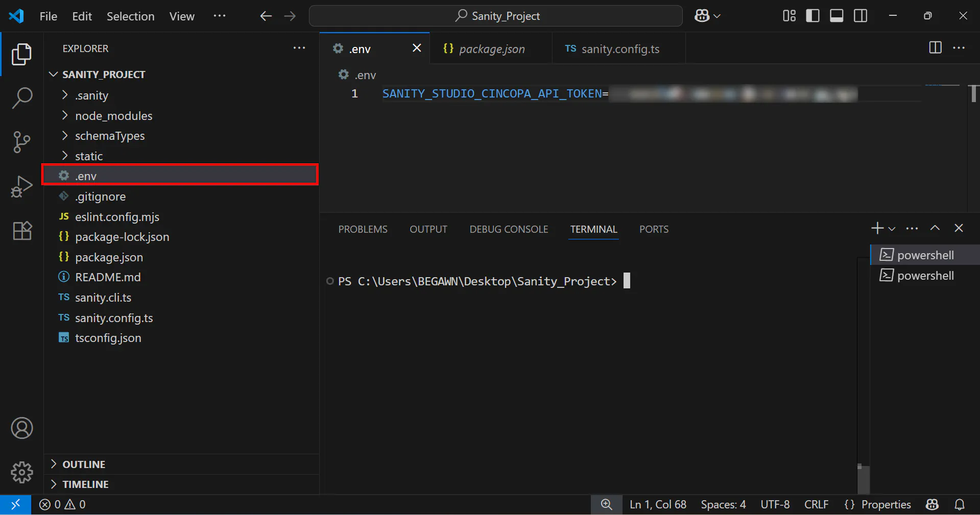Open the Extensions view
The width and height of the screenshot is (980, 515).
point(21,231)
